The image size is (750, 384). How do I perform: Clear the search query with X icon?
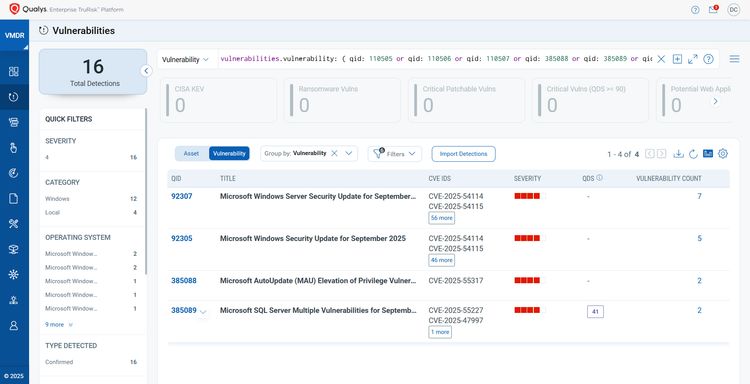point(661,59)
